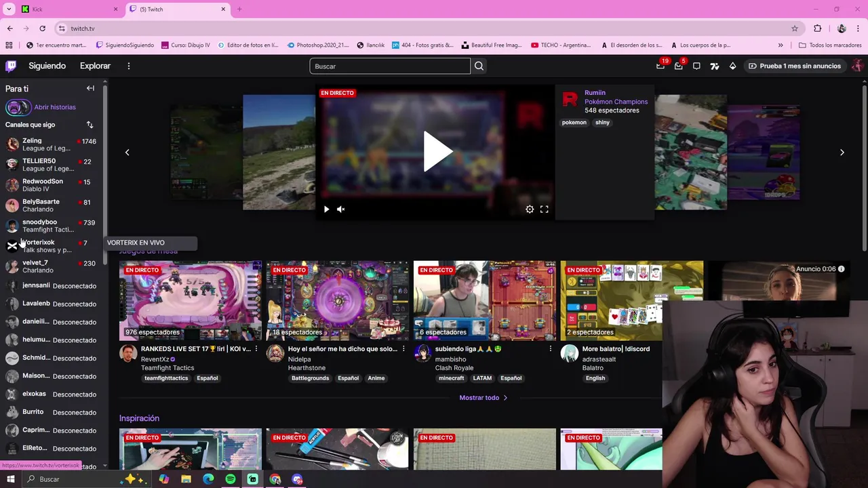This screenshot has width=868, height=488.
Task: Click the LATAM tag
Action: point(482,378)
